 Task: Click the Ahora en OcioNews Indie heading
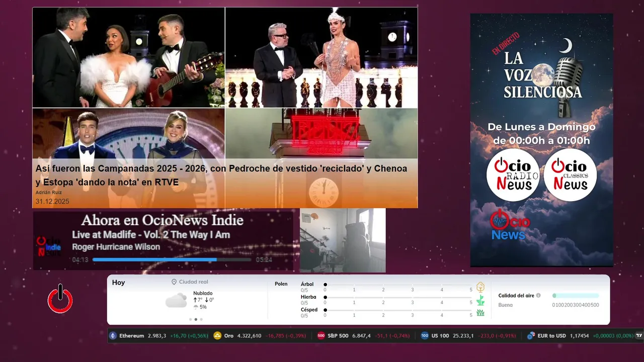click(162, 220)
